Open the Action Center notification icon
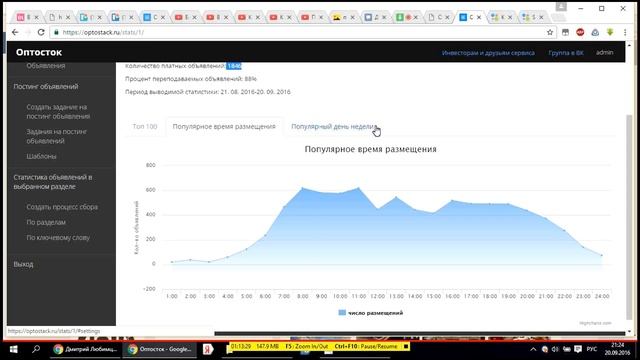The image size is (640, 360). (578, 349)
